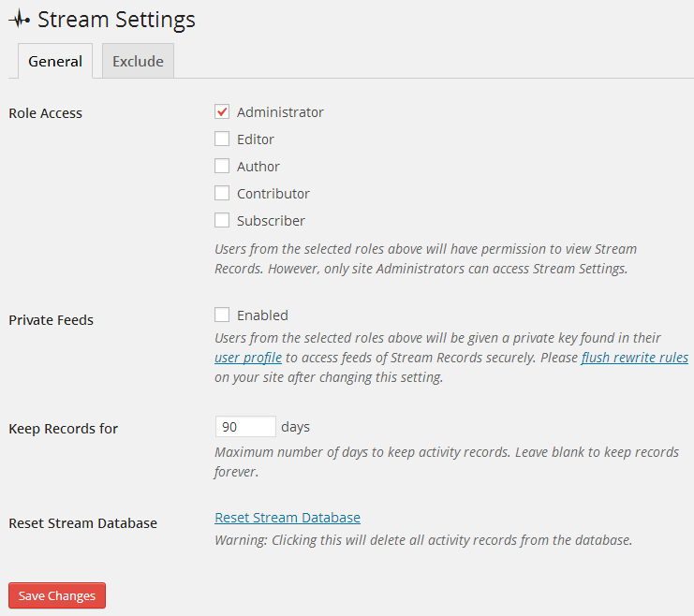Click the Stream Settings page heading

pos(116,20)
